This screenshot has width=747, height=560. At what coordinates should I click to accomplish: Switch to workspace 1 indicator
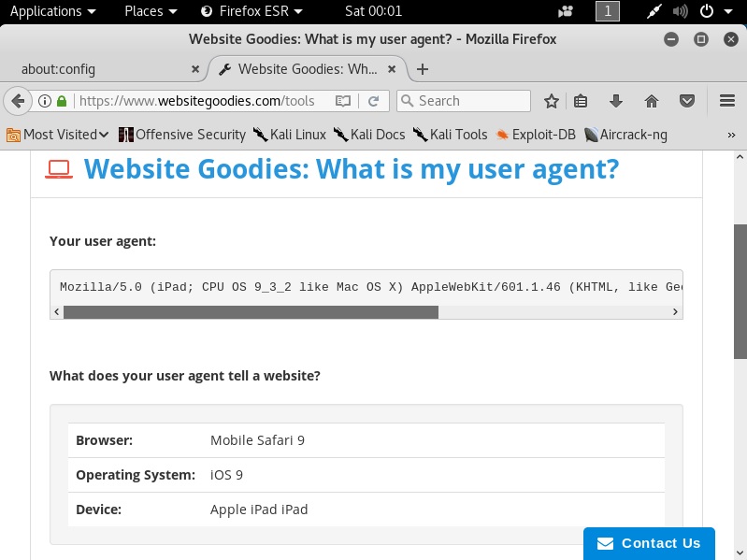tap(608, 11)
